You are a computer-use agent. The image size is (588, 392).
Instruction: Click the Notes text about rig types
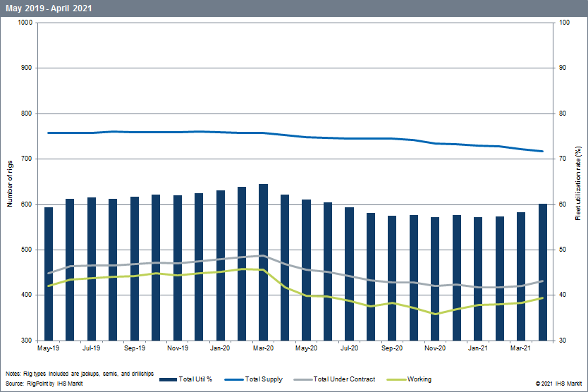(x=79, y=373)
